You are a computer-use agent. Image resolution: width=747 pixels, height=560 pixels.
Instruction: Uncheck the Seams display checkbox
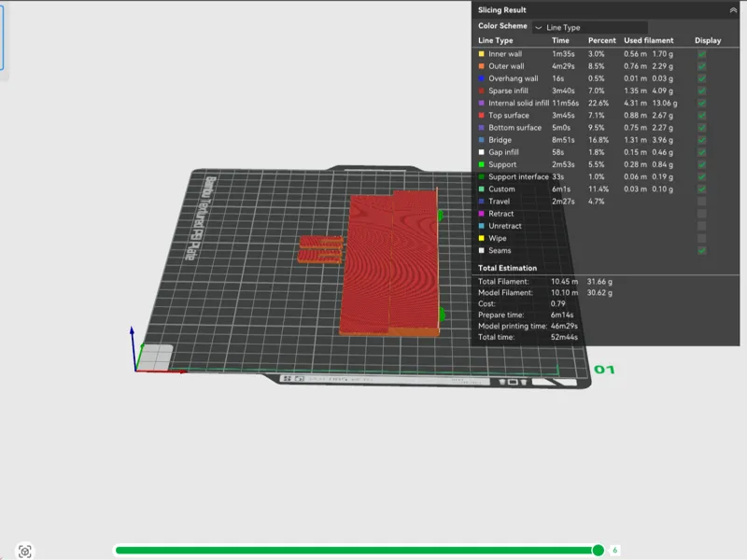click(x=702, y=250)
